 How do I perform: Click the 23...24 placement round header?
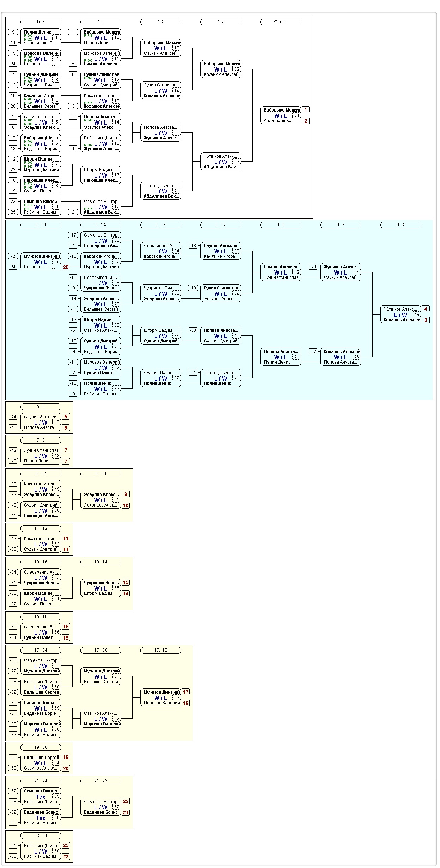click(41, 836)
